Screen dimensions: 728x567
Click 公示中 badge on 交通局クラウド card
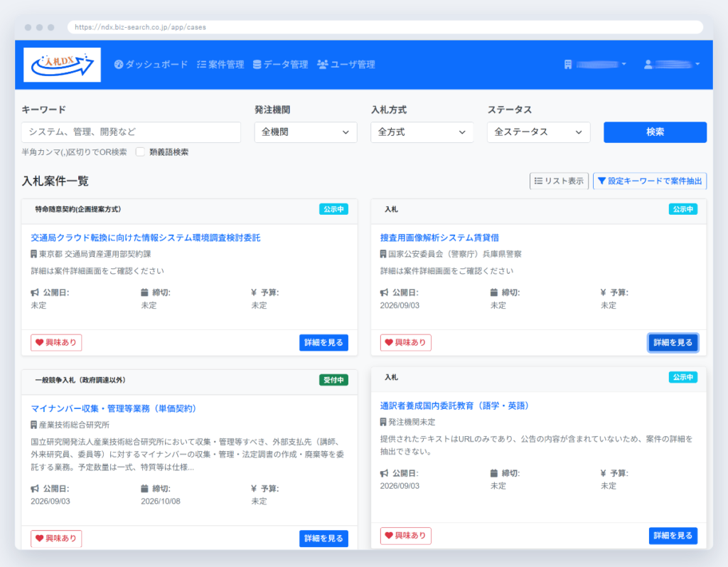click(334, 209)
